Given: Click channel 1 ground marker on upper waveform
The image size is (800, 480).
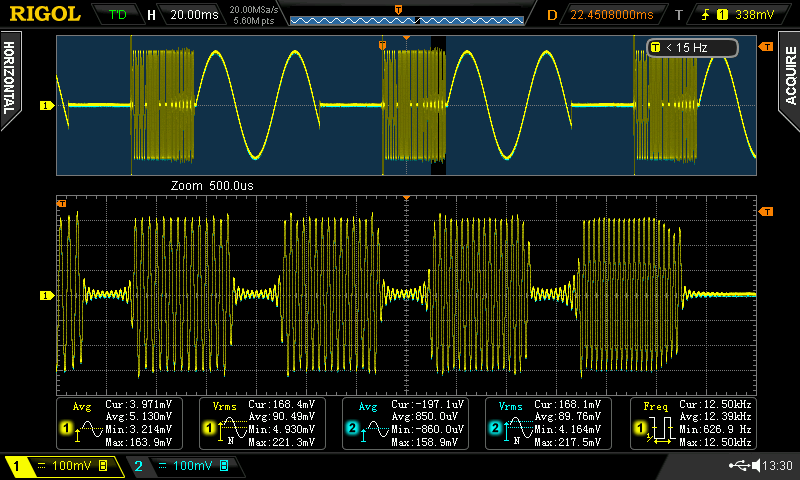Looking at the screenshot, I should pyautogui.click(x=47, y=106).
